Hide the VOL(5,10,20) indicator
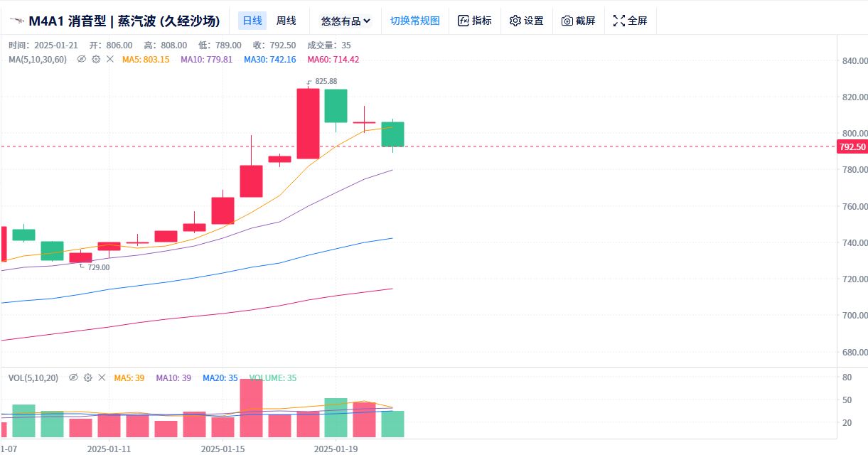Viewport: 868px width, 455px height. 73,378
